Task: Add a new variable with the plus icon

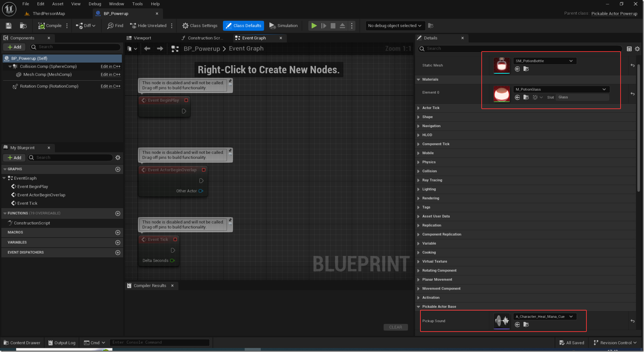Action: pyautogui.click(x=118, y=243)
